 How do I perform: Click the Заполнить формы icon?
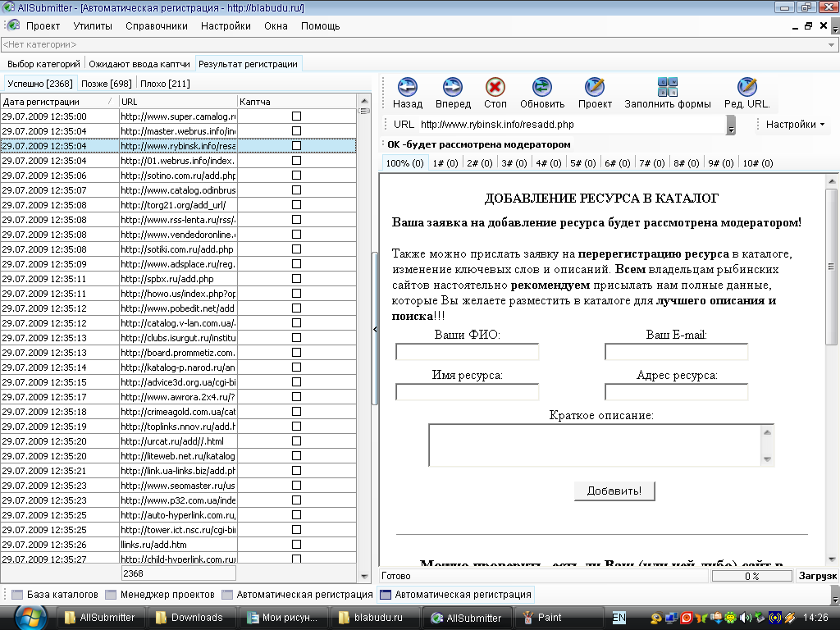point(668,87)
